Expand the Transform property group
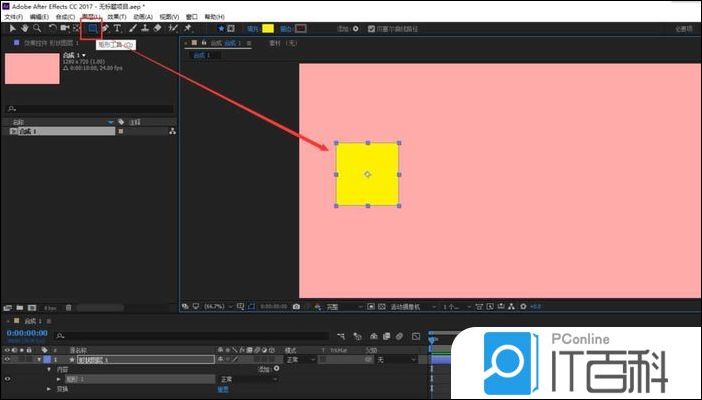This screenshot has height=400, width=702. [x=48, y=389]
